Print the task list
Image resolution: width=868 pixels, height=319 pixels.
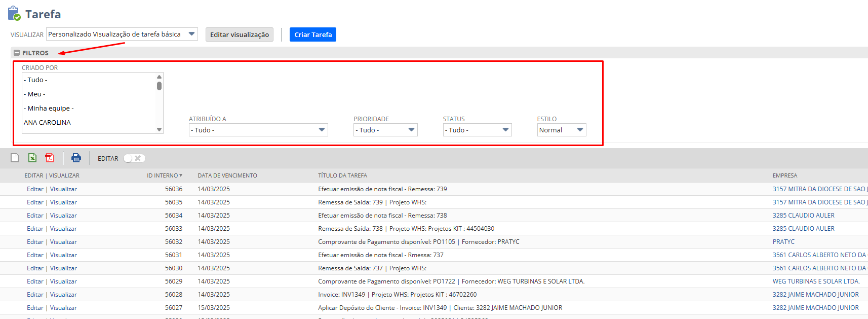click(x=76, y=158)
